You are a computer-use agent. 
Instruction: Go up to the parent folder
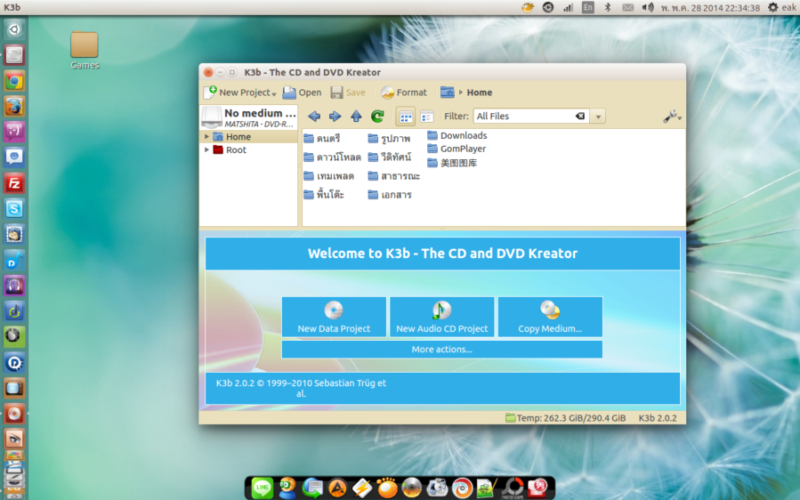coord(356,116)
